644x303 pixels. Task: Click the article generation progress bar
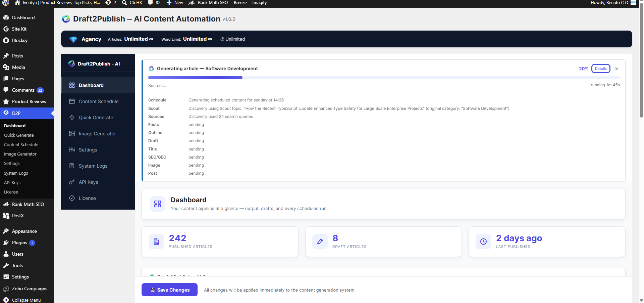point(384,78)
